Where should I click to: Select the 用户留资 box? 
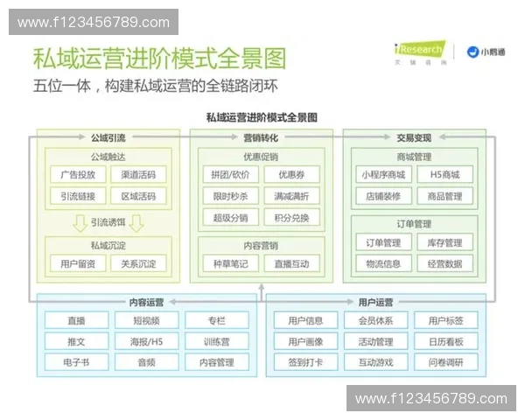(78, 263)
